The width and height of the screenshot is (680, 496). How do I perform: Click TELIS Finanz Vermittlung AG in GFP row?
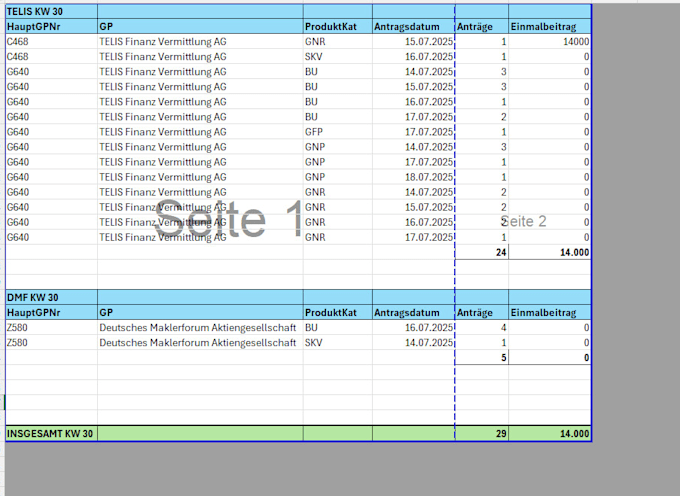click(200, 132)
